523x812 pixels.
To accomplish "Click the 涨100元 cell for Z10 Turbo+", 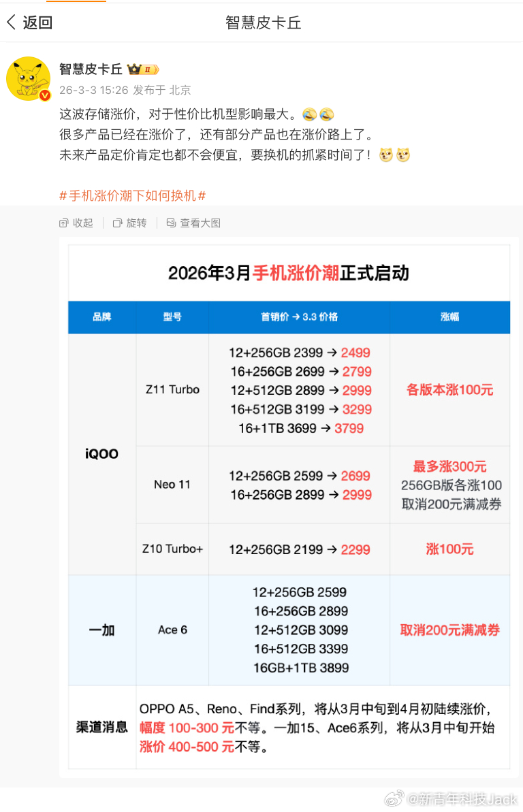I will click(x=450, y=549).
